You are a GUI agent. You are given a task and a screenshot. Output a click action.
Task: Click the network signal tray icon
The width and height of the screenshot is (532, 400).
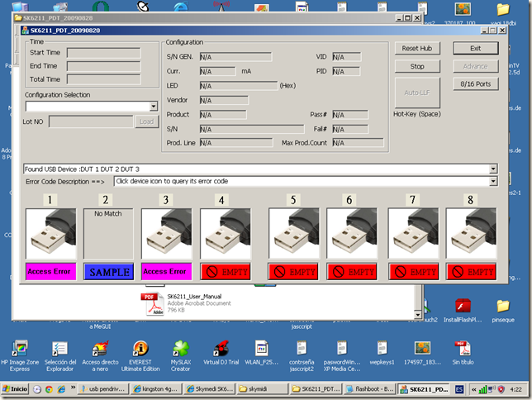482,390
